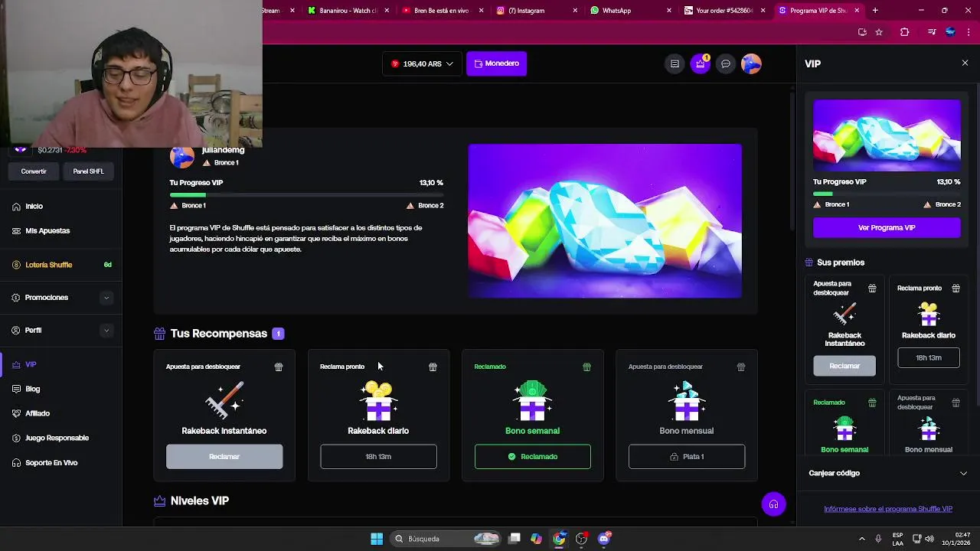The image size is (980, 551).
Task: Click Reclamar on Rakeback instantáneo card
Action: point(224,457)
